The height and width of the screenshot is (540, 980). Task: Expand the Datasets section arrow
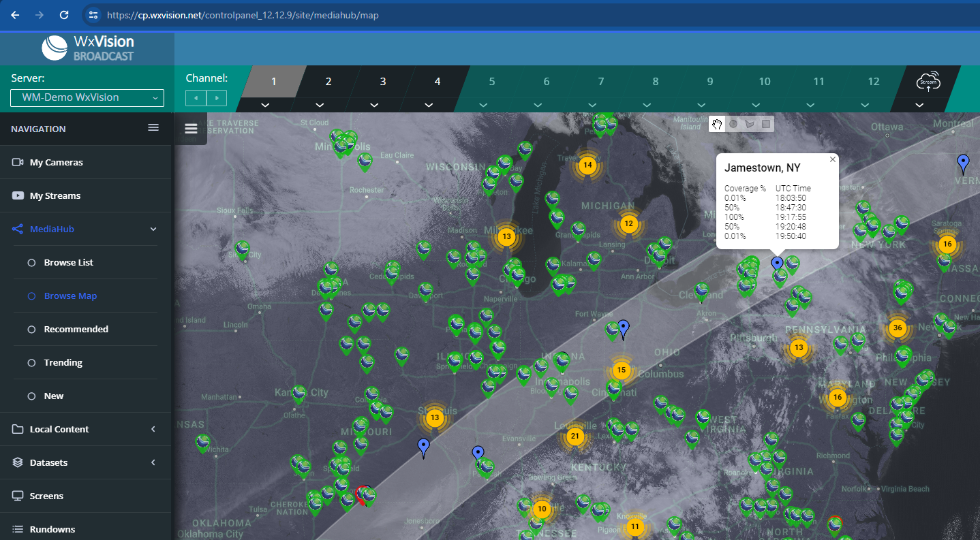coord(153,462)
